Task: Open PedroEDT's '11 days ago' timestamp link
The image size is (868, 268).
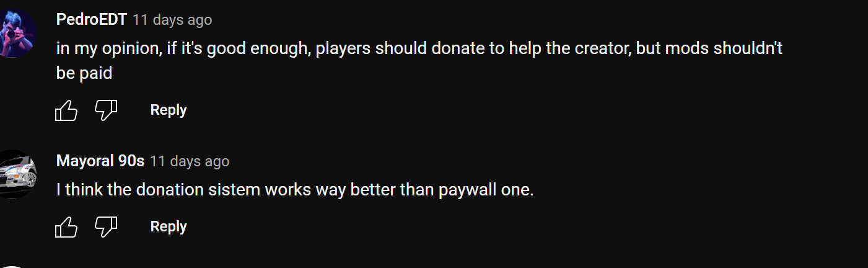Action: (172, 20)
